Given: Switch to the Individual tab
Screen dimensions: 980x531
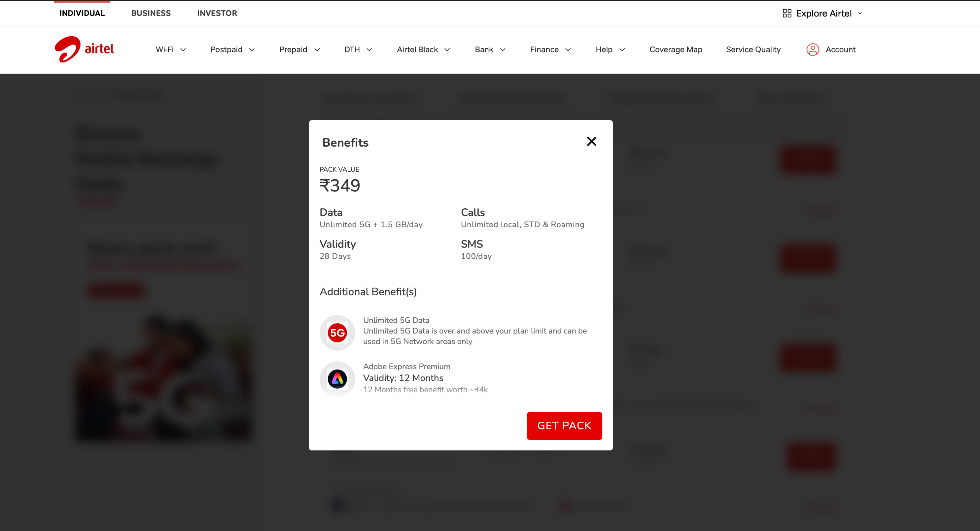Looking at the screenshot, I should click(x=82, y=13).
